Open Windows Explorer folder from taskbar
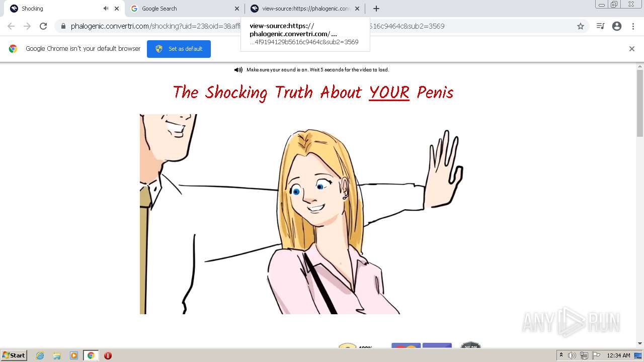Image resolution: width=644 pixels, height=362 pixels. [57, 355]
